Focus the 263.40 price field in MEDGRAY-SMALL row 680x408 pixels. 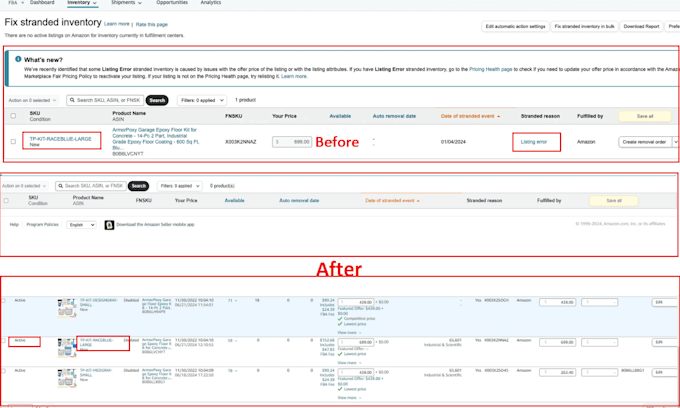pos(557,373)
